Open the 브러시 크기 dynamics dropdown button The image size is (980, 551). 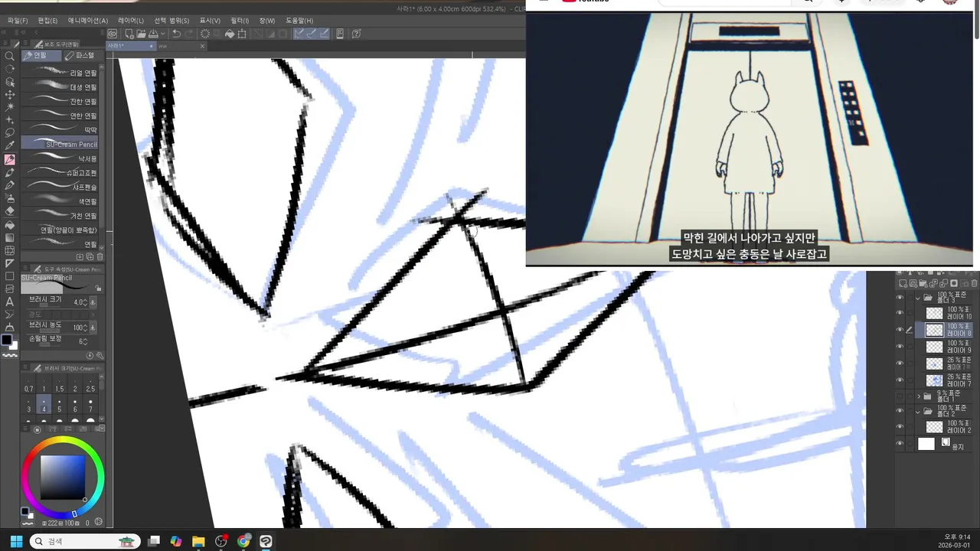click(x=93, y=302)
